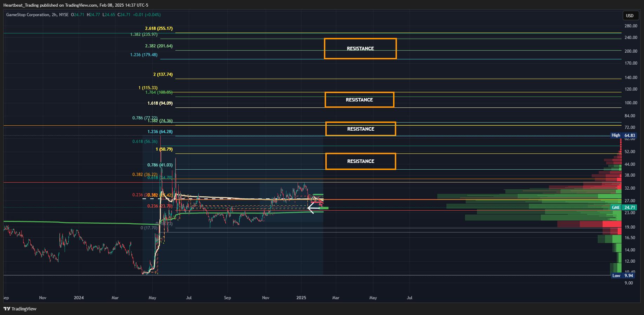Click the RESISTANCE label near the 94.09 level

[x=359, y=100]
